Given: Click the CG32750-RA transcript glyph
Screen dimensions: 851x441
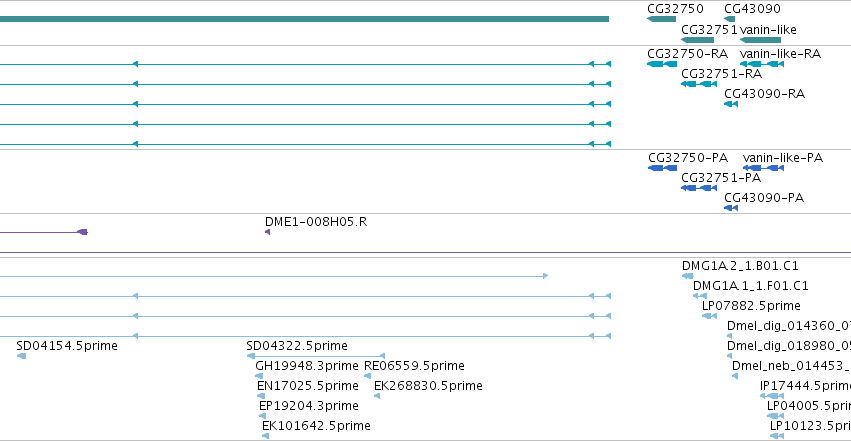Looking at the screenshot, I should [662, 64].
